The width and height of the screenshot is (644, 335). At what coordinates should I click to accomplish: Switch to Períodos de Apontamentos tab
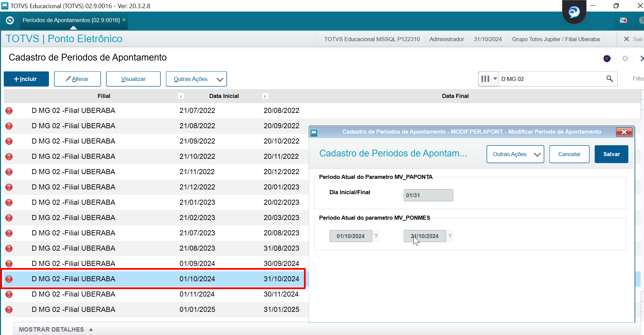pos(71,20)
